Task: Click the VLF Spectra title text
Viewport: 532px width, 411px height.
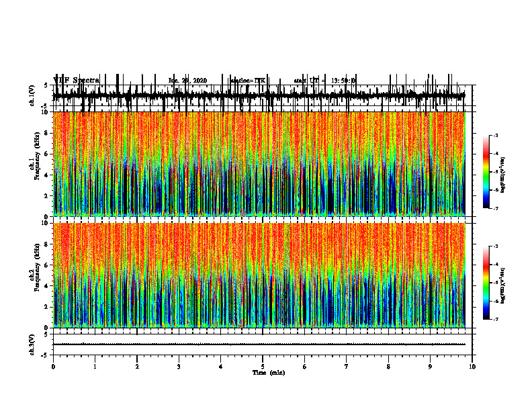Action: (76, 80)
